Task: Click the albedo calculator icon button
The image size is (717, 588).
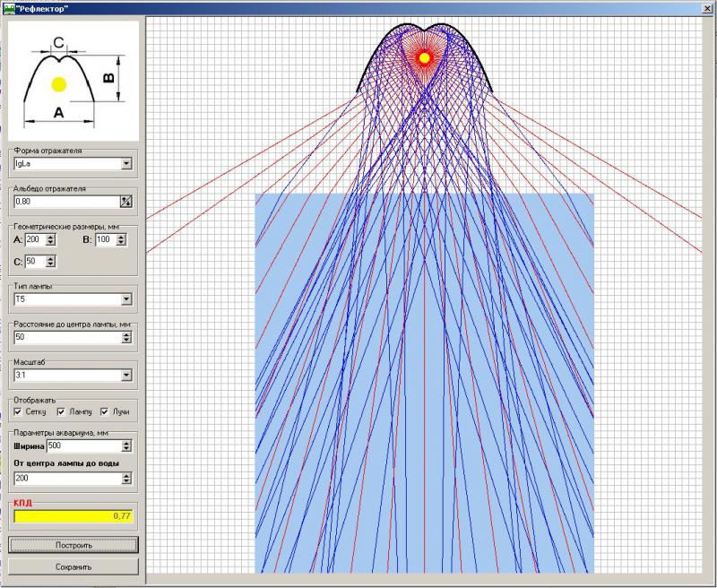Action: click(126, 202)
